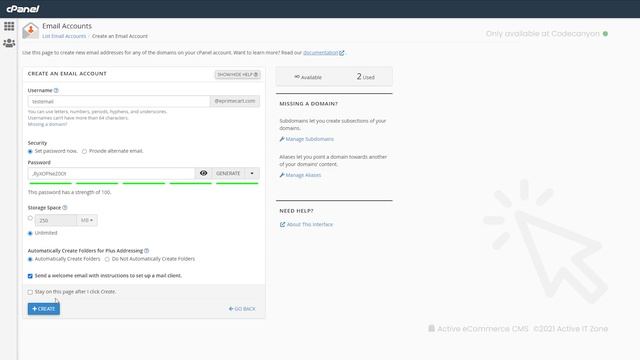
Task: Focus the storage amount 250 field
Action: tap(56, 220)
